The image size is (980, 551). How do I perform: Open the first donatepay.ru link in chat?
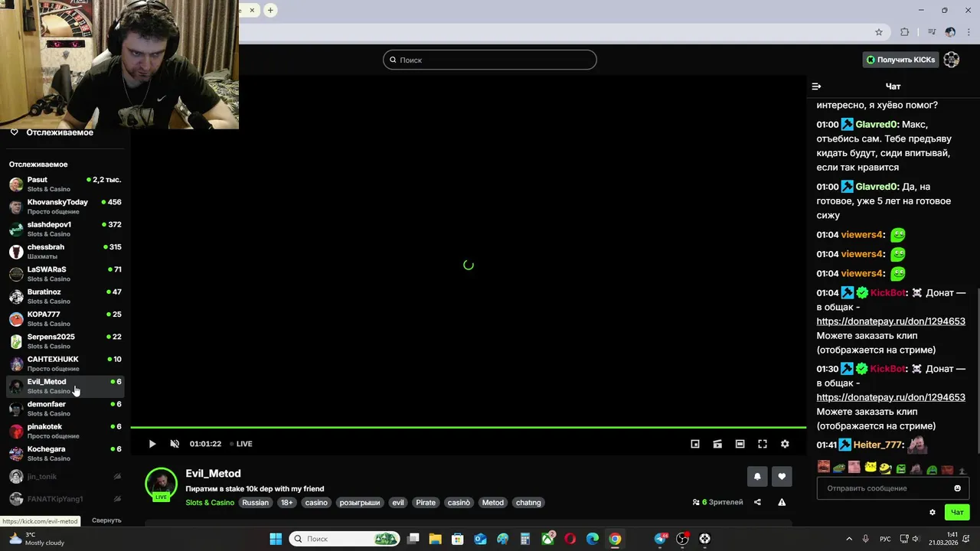pos(890,321)
